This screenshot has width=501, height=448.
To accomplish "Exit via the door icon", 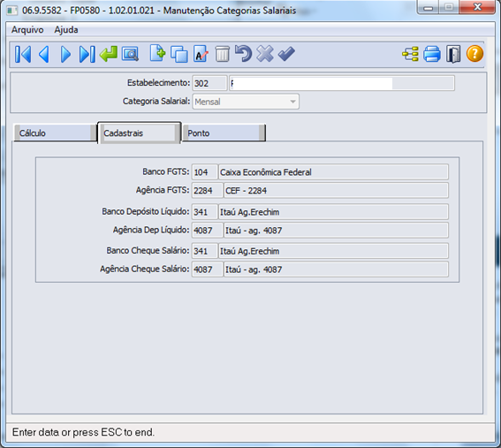I will click(x=453, y=54).
